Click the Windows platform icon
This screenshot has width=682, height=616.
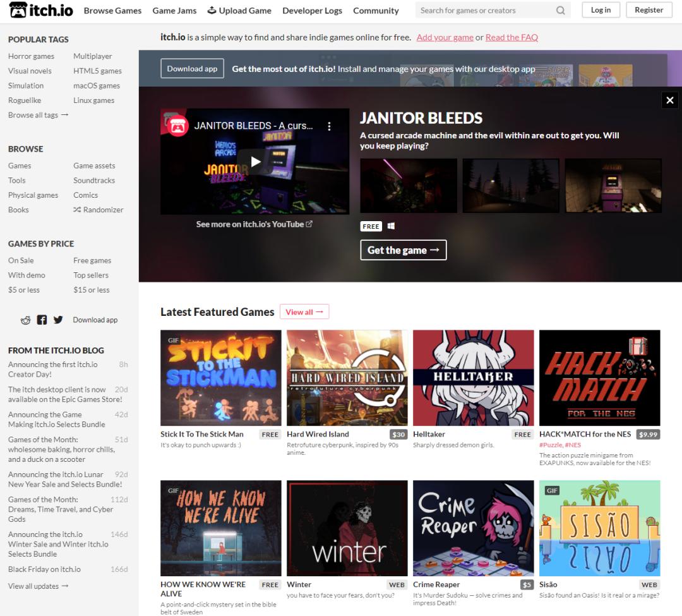[391, 226]
